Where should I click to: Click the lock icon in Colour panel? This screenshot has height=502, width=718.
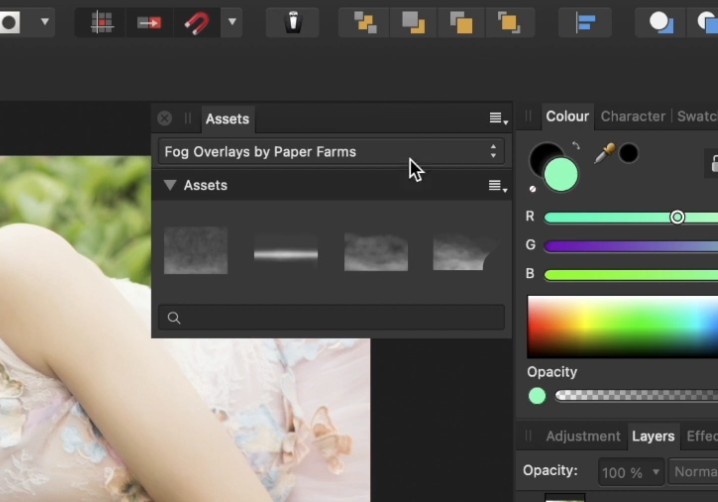click(x=713, y=163)
